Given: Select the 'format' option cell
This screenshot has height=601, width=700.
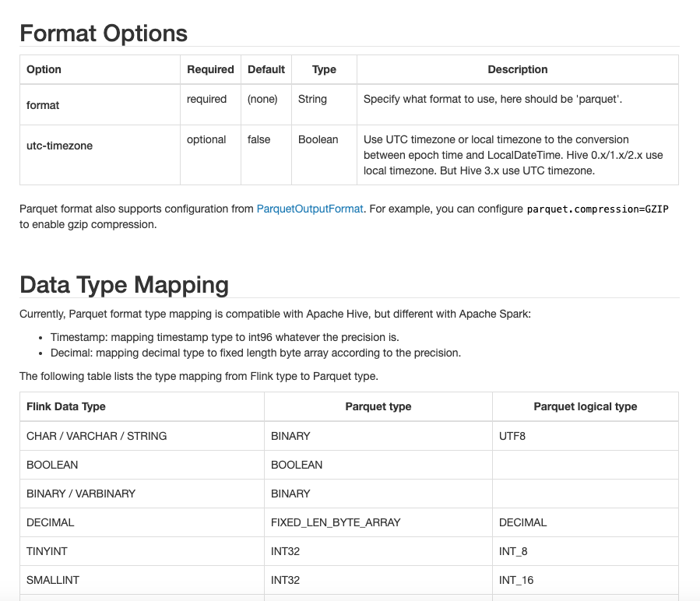Looking at the screenshot, I should pos(100,105).
